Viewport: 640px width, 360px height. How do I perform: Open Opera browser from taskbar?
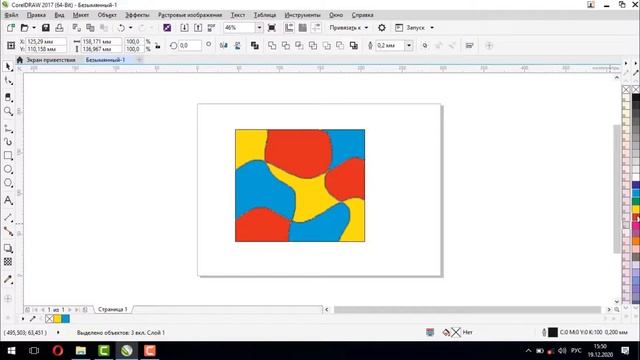click(58, 351)
